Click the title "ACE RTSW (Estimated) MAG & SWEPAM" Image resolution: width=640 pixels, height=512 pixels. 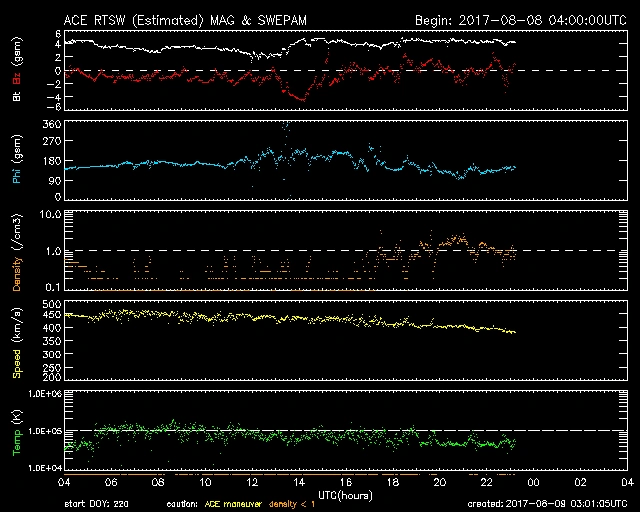[x=185, y=20]
